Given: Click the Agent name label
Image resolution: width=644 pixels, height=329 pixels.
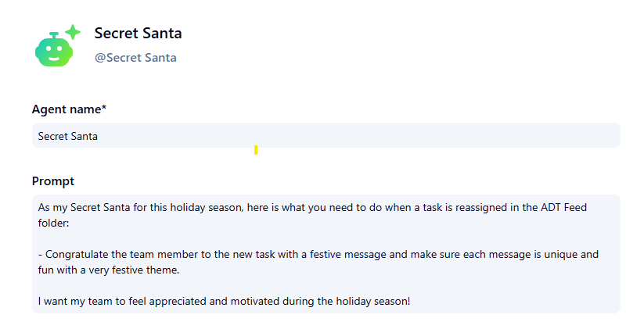Looking at the screenshot, I should pos(66,109).
